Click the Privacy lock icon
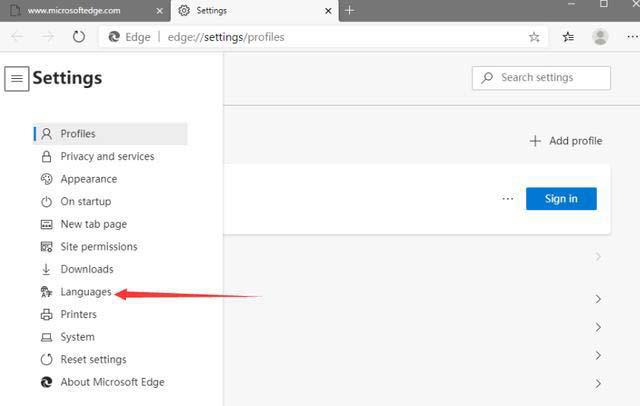640x406 pixels. click(47, 156)
